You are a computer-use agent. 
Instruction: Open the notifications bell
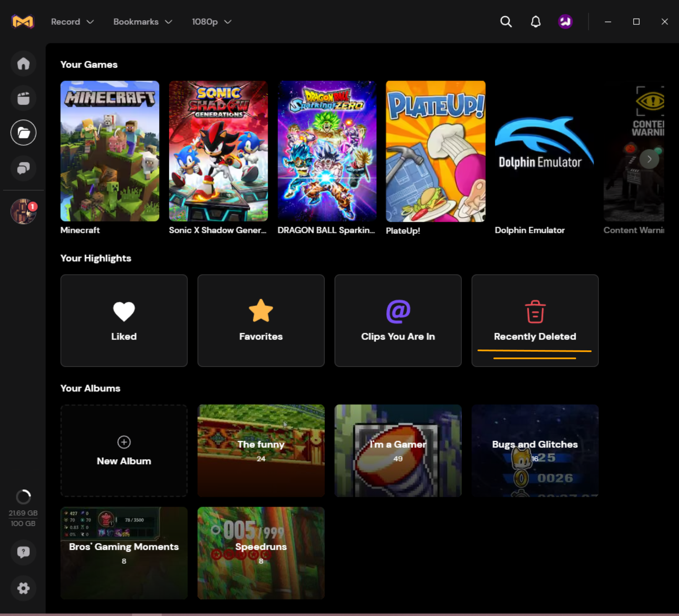pyautogui.click(x=535, y=21)
